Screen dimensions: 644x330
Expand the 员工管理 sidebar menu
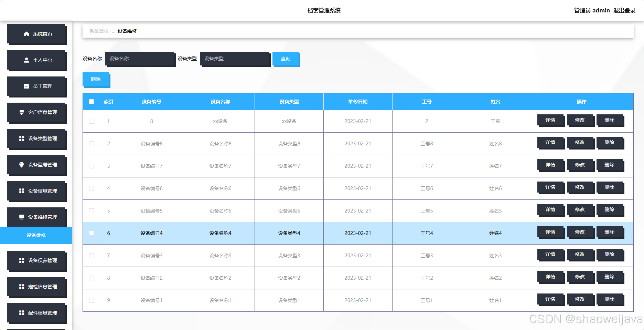[36, 86]
